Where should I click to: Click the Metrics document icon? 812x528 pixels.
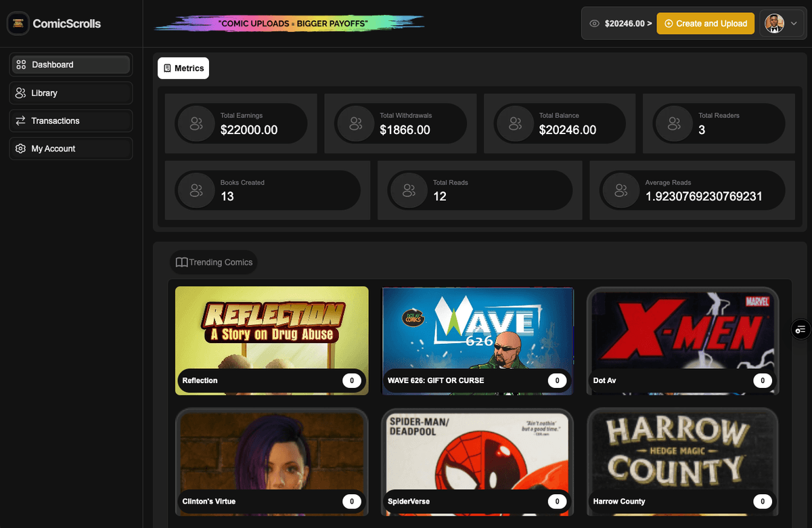point(168,68)
